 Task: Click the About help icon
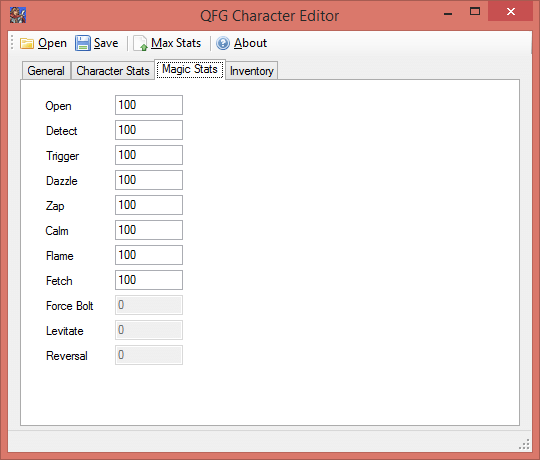[x=223, y=43]
